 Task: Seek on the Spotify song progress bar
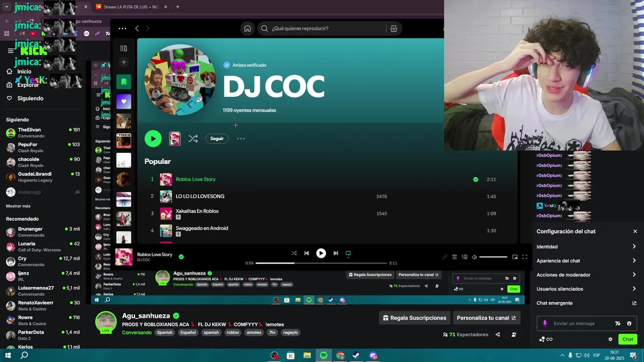321,263
